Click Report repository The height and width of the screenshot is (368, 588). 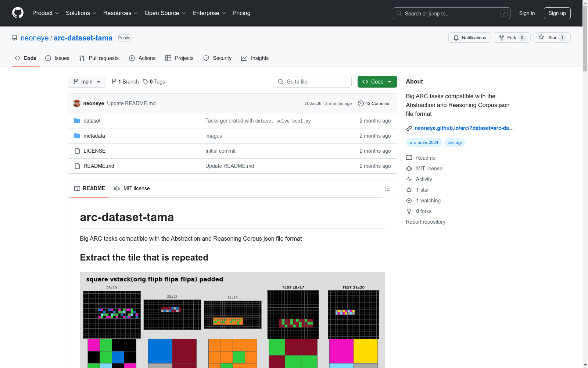426,222
